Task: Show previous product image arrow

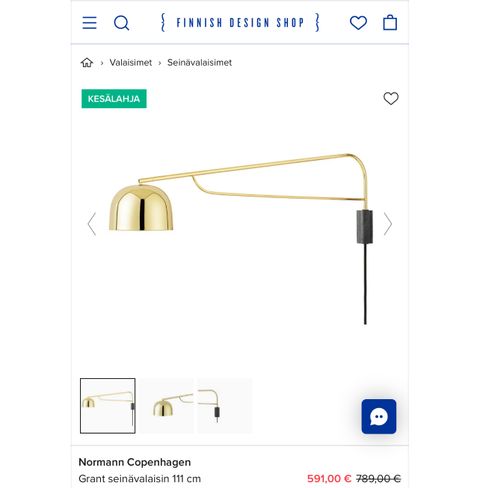Action: pos(92,224)
